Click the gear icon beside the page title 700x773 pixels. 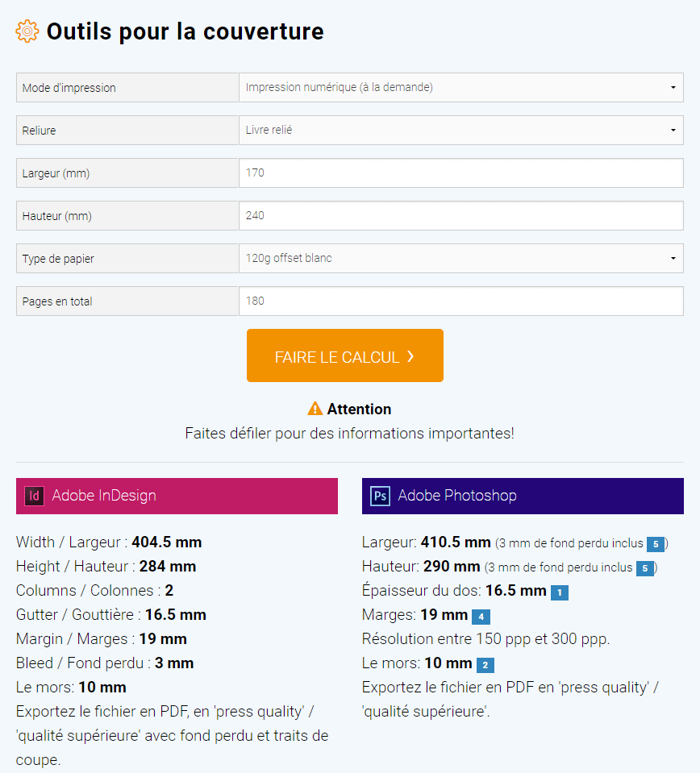coord(27,31)
